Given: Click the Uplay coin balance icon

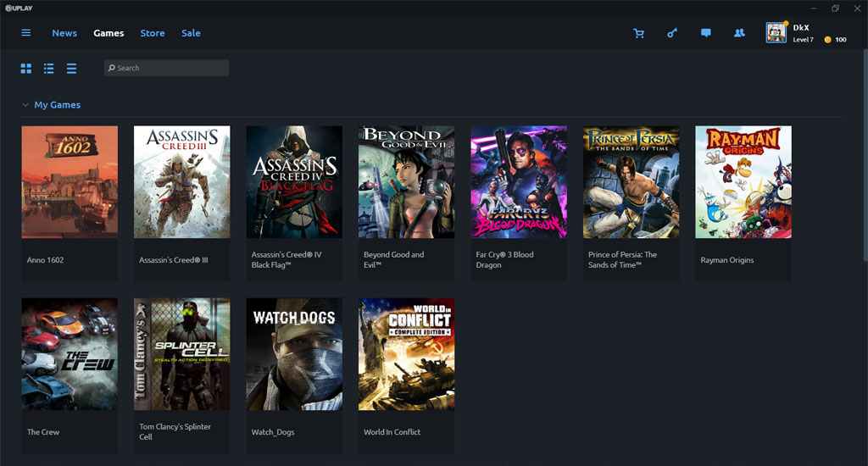Looking at the screenshot, I should [827, 40].
